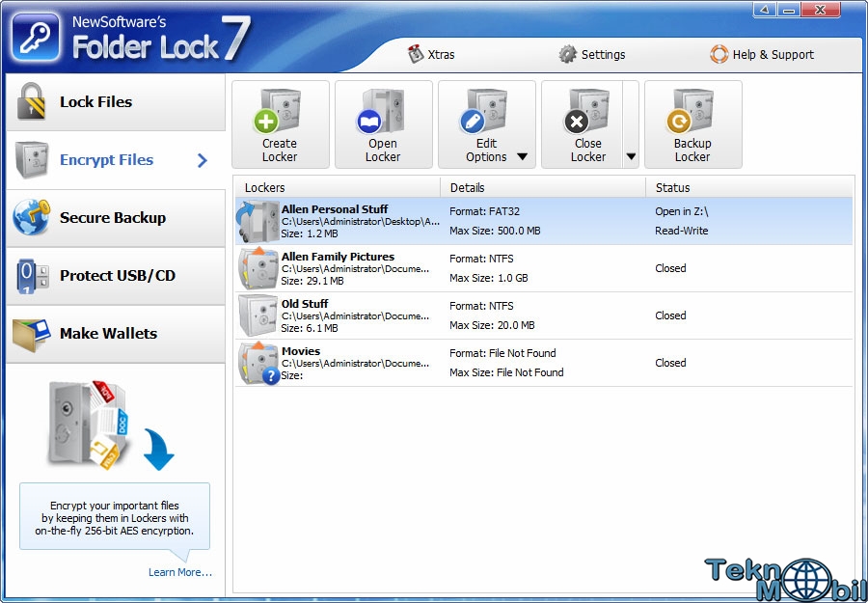Click the Create Locker safe icon

point(278,111)
